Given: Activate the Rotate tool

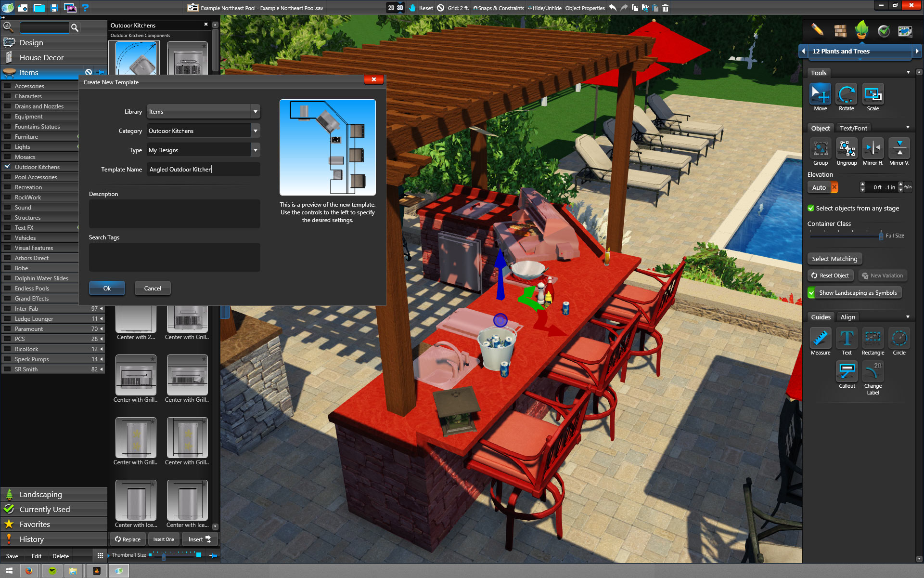Looking at the screenshot, I should 846,95.
